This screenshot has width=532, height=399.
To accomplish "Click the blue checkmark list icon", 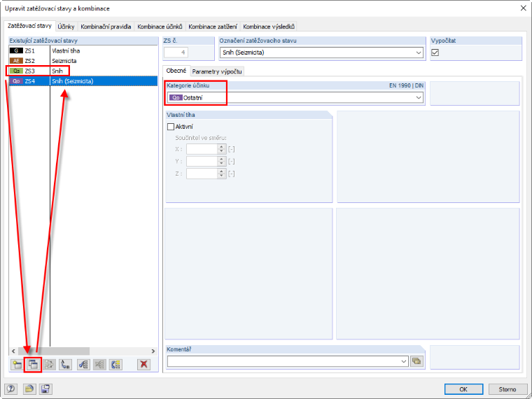I will click(83, 365).
